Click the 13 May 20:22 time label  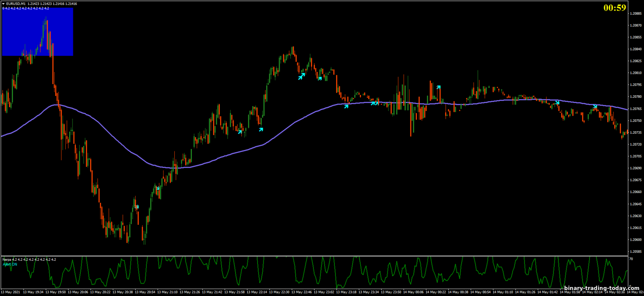[x=100, y=292]
